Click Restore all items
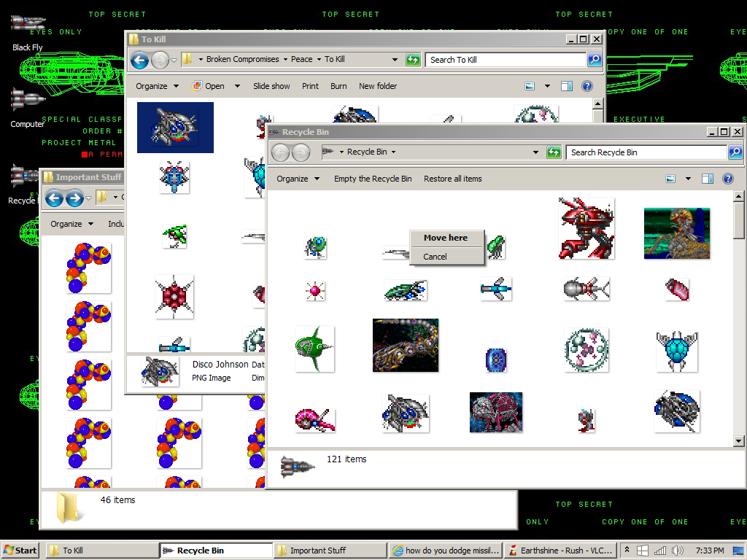Screen dimensions: 747x560 pyautogui.click(x=452, y=179)
